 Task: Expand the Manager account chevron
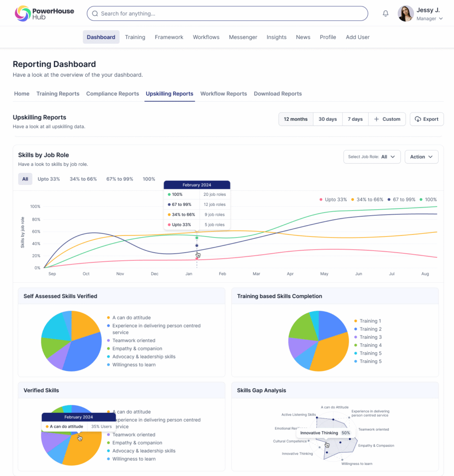tap(441, 19)
